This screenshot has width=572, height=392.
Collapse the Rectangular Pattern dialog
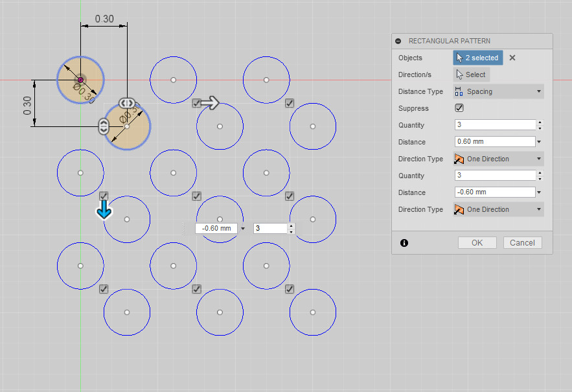pyautogui.click(x=398, y=41)
